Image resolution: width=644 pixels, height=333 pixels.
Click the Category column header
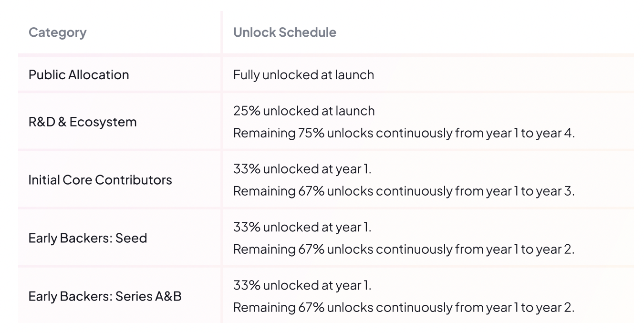pyautogui.click(x=57, y=32)
